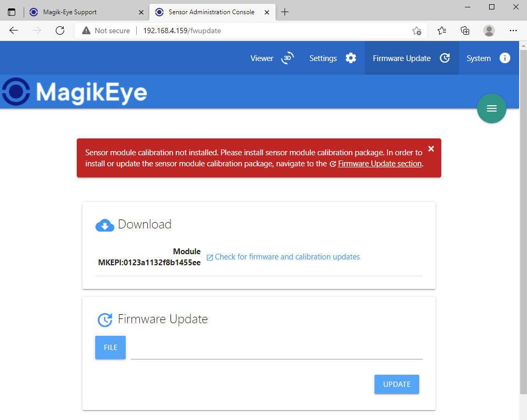527x420 pixels.
Task: Click the System info icon
Action: 505,58
